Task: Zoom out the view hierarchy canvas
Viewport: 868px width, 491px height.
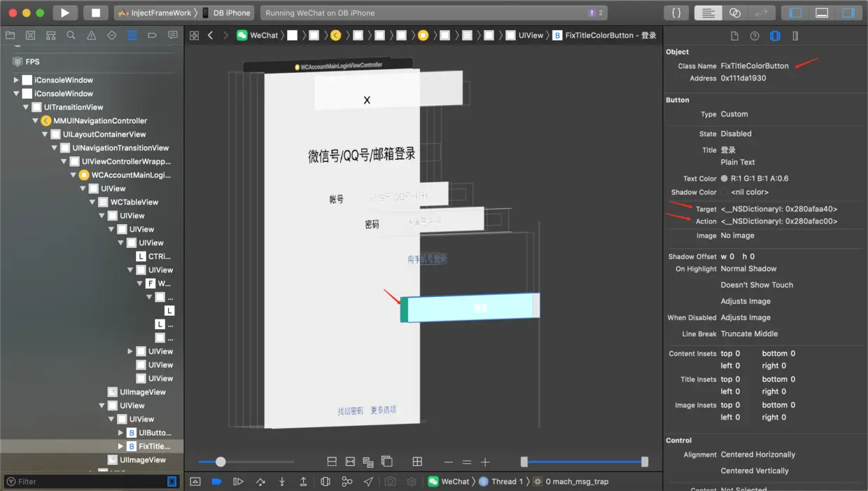Action: coord(449,462)
